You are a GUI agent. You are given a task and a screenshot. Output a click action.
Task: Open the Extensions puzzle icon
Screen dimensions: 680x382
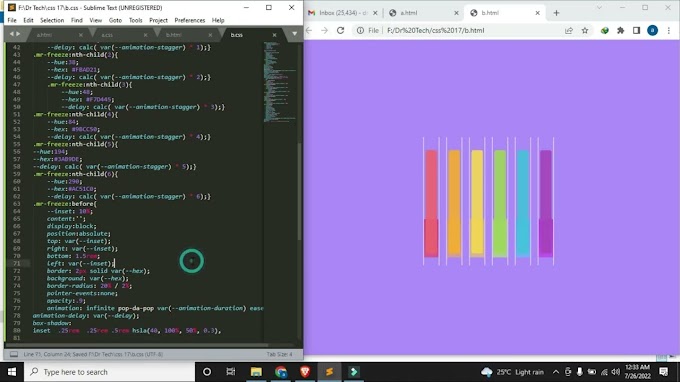pyautogui.click(x=621, y=30)
